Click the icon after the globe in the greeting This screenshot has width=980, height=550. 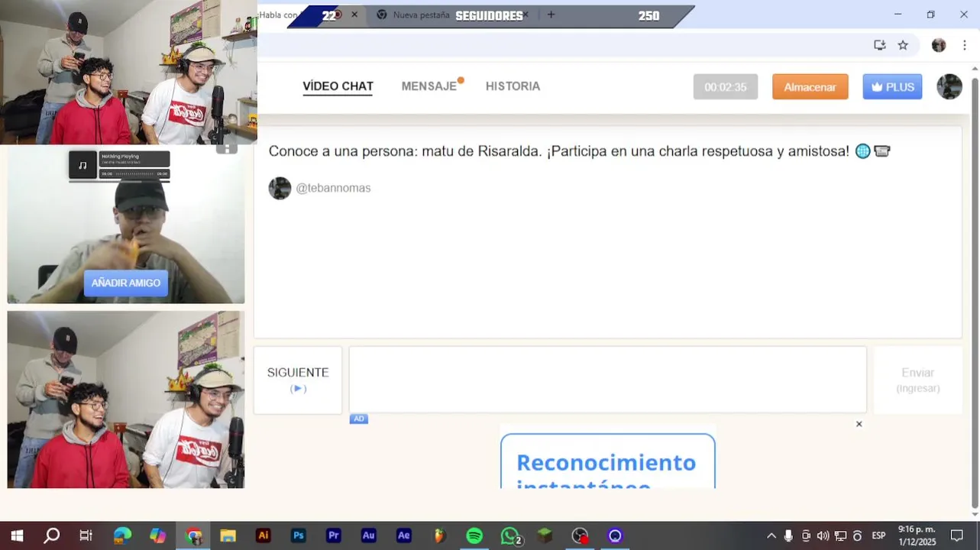point(881,151)
